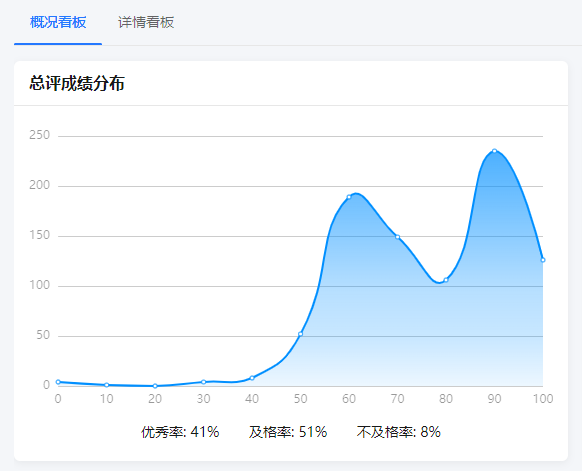Click the final data point at 100
The image size is (582, 471).
[543, 260]
